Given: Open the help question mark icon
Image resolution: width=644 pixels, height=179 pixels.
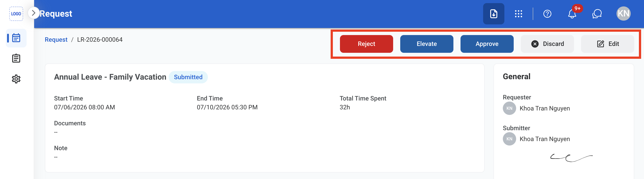Looking at the screenshot, I should point(547,14).
